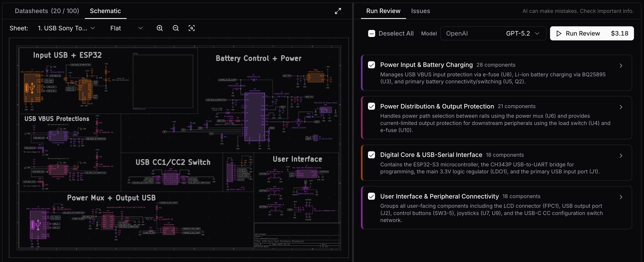The image size is (644, 262).
Task: Open the Sheet selector dropdown
Action: (x=66, y=28)
